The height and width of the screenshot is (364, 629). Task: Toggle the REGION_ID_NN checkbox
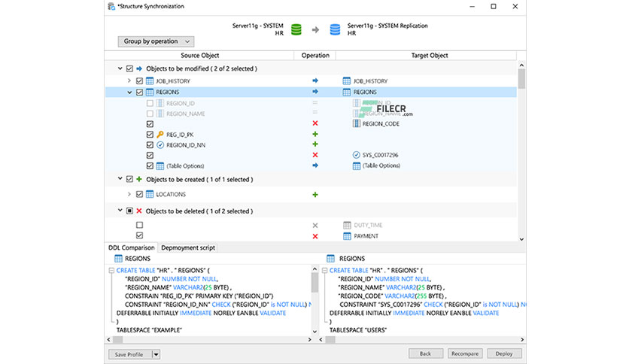[x=150, y=145]
